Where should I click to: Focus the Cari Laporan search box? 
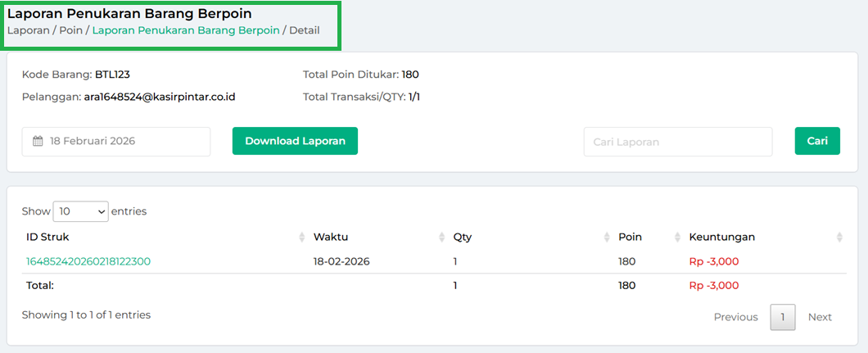(677, 142)
